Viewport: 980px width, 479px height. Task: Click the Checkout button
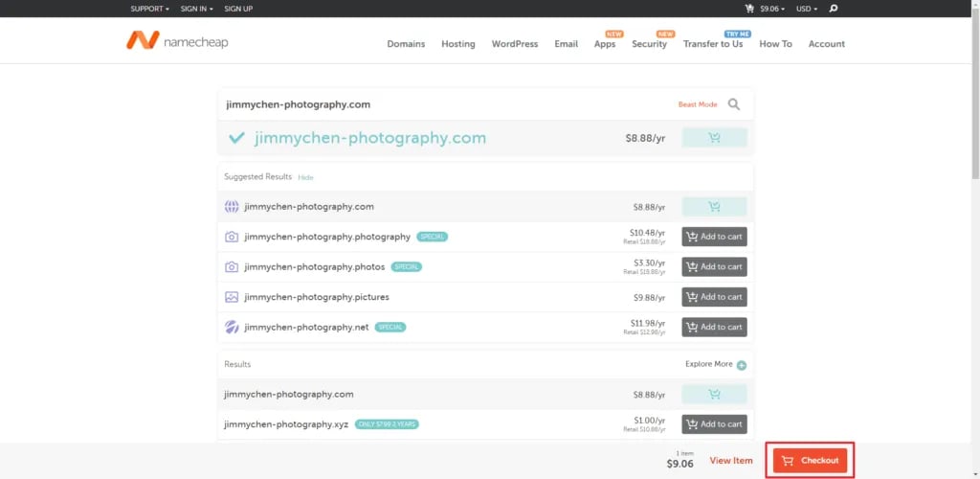[x=810, y=460]
